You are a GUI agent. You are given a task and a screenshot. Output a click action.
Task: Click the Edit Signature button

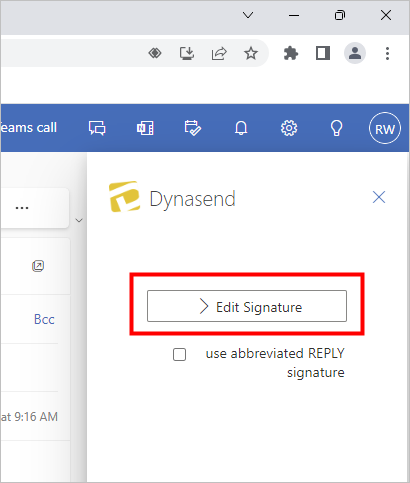click(247, 306)
